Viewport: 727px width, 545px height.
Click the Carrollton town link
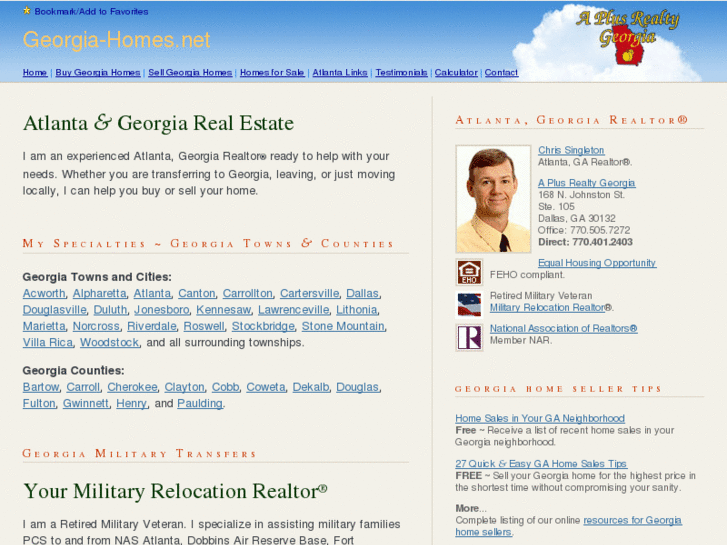248,294
